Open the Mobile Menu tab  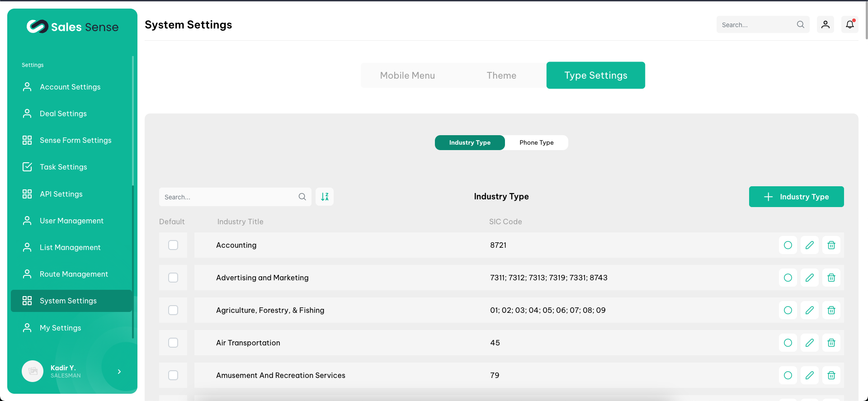click(x=407, y=75)
